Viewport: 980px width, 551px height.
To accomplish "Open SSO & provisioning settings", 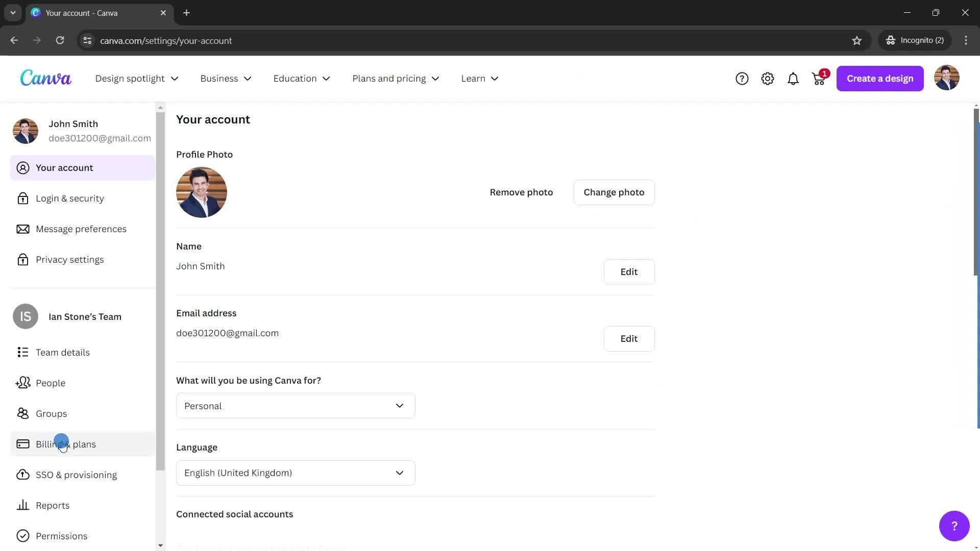I will [x=76, y=474].
